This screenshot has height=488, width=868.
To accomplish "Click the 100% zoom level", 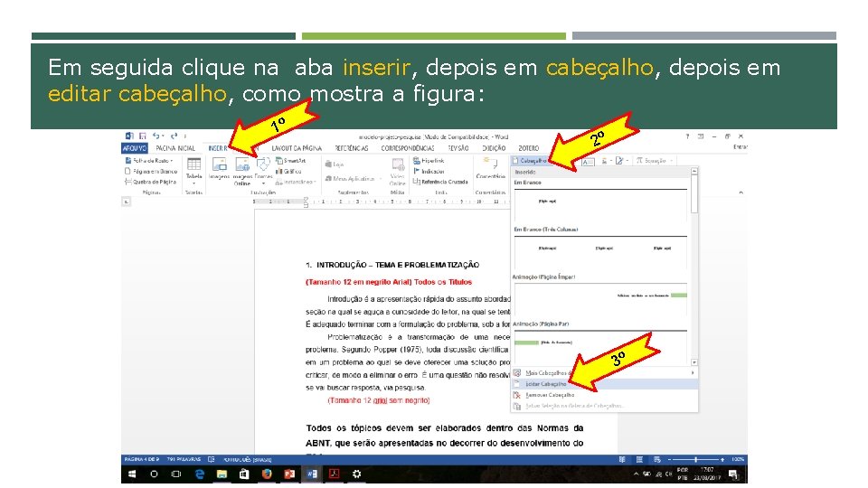I will [x=738, y=459].
